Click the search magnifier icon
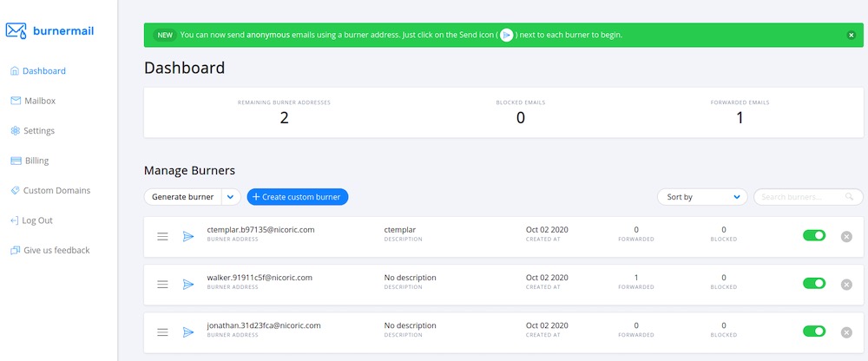 click(x=849, y=197)
